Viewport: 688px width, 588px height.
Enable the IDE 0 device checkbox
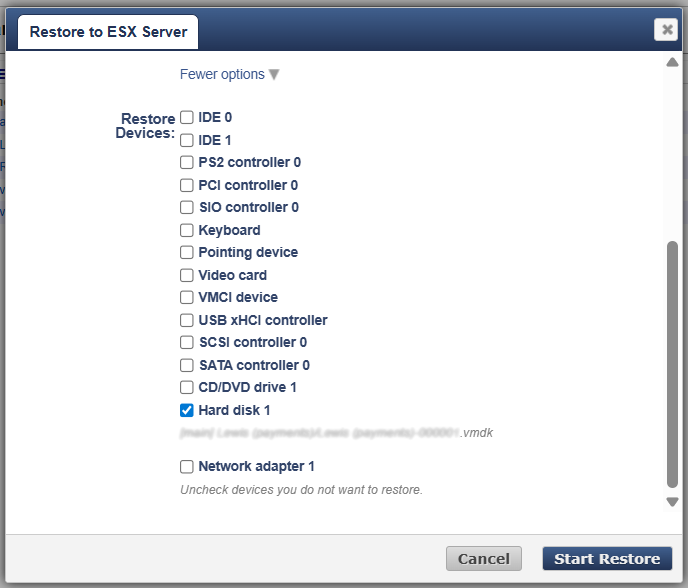pyautogui.click(x=187, y=117)
